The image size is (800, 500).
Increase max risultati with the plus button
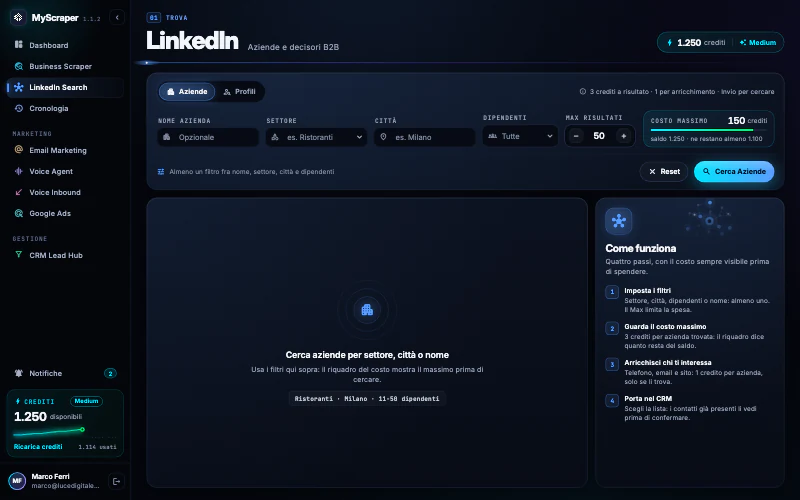pyautogui.click(x=623, y=136)
